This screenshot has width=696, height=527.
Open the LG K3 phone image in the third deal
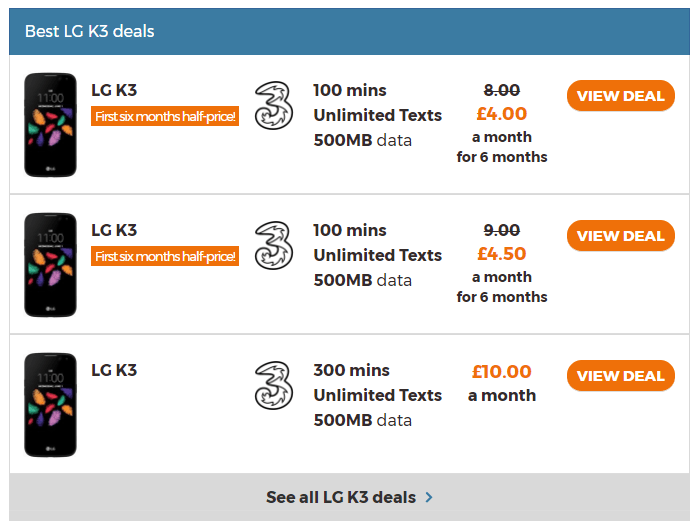50,404
